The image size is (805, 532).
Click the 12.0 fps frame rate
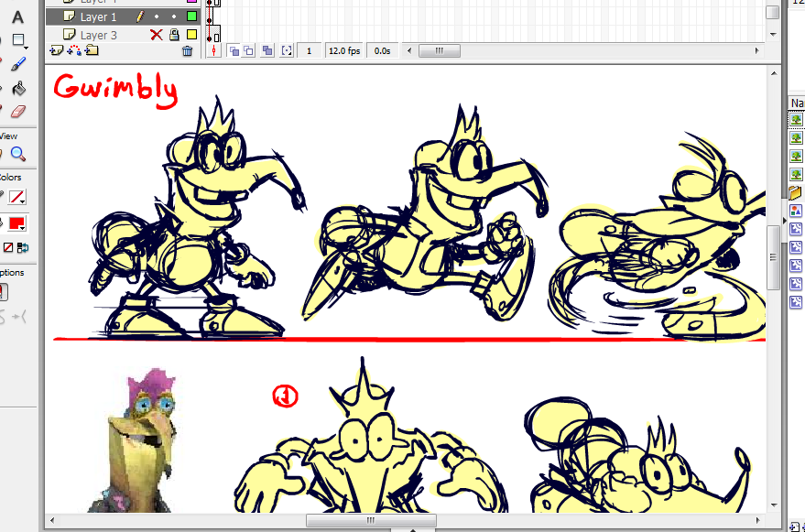(344, 51)
